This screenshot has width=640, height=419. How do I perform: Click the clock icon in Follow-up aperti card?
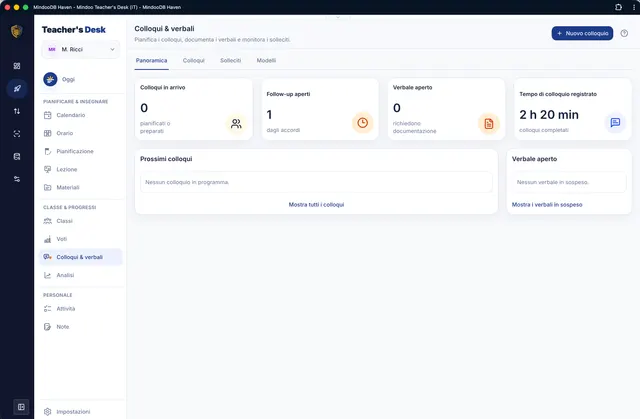click(362, 123)
